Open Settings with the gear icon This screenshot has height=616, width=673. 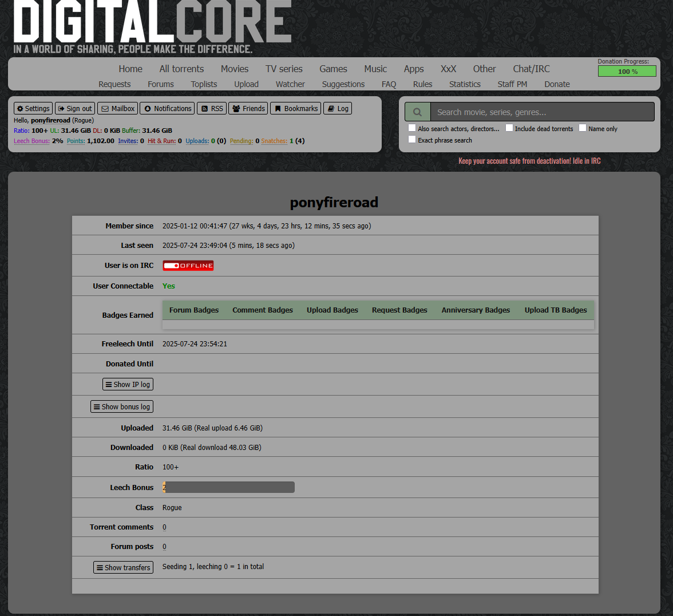point(33,109)
